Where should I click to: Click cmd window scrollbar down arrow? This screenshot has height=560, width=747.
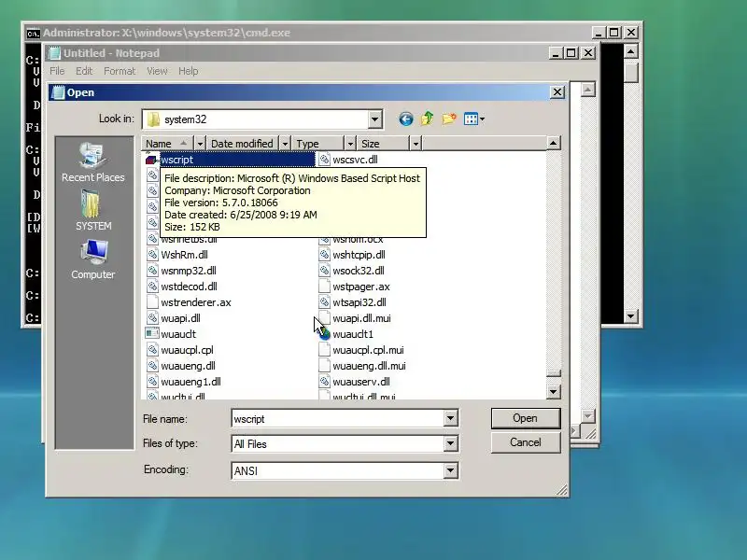(x=631, y=315)
